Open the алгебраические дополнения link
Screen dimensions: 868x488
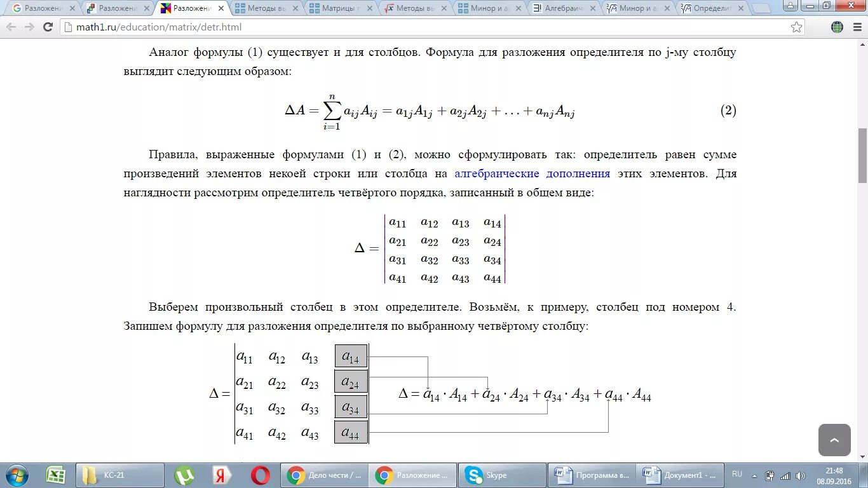point(532,173)
